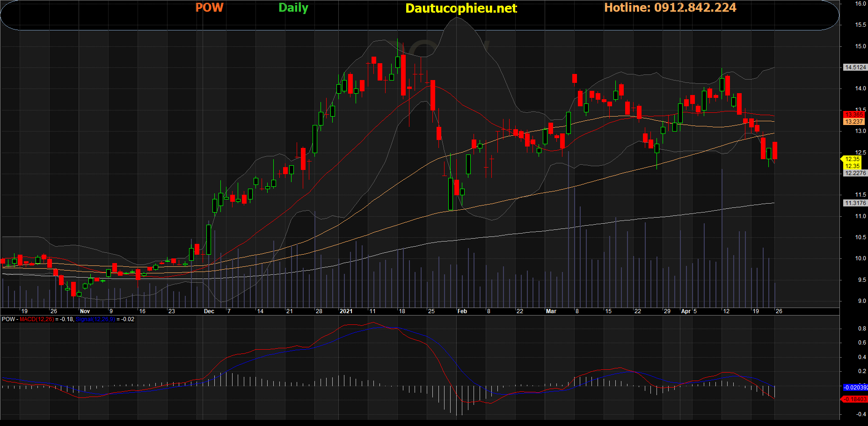
Task: Click the red -0.18403 MACD value tag
Action: click(855, 399)
